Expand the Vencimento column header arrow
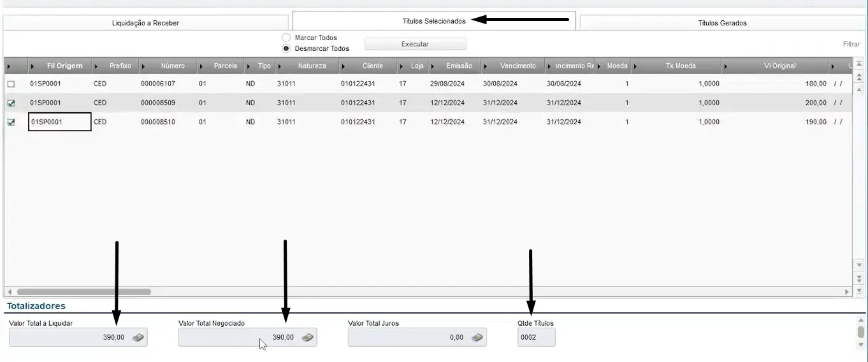Viewport: 868px width, 362px height. [486, 66]
